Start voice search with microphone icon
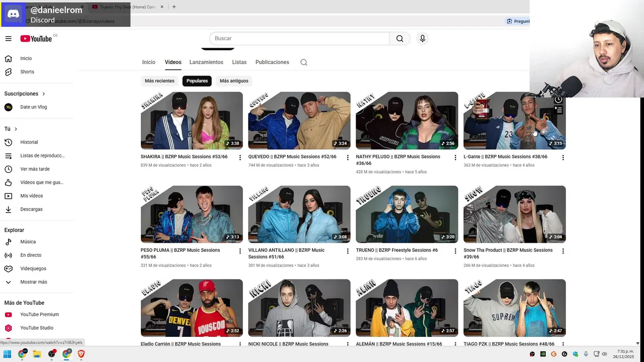The image size is (644, 362). pyautogui.click(x=423, y=39)
